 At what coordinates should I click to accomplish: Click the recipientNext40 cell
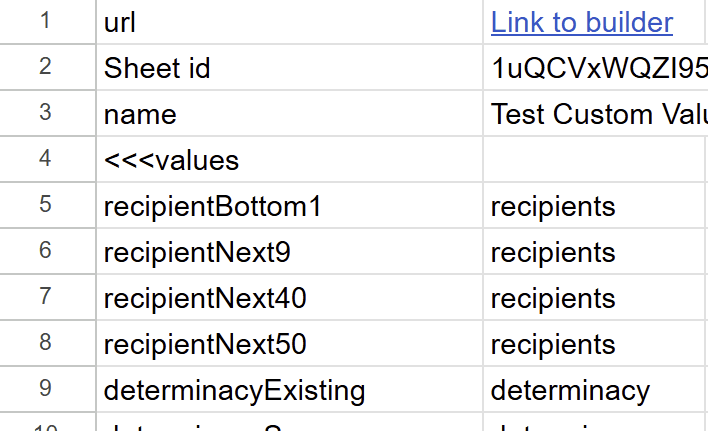289,297
